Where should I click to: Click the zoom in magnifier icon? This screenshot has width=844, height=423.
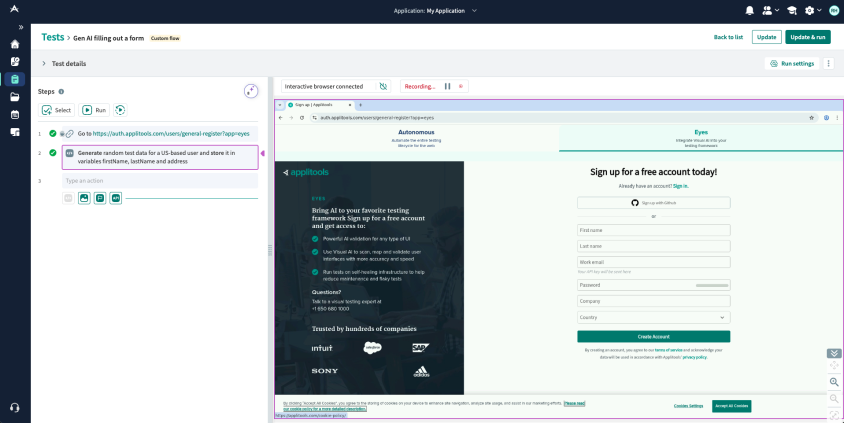834,382
